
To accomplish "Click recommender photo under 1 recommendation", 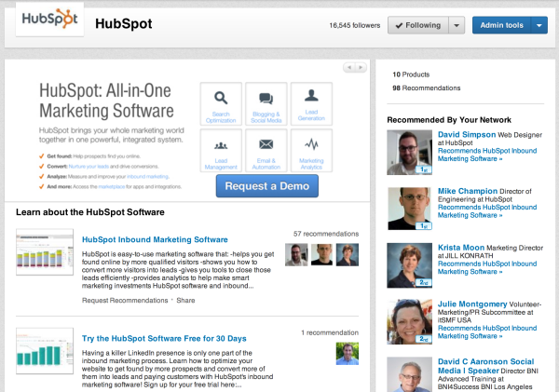I will pyautogui.click(x=348, y=354).
